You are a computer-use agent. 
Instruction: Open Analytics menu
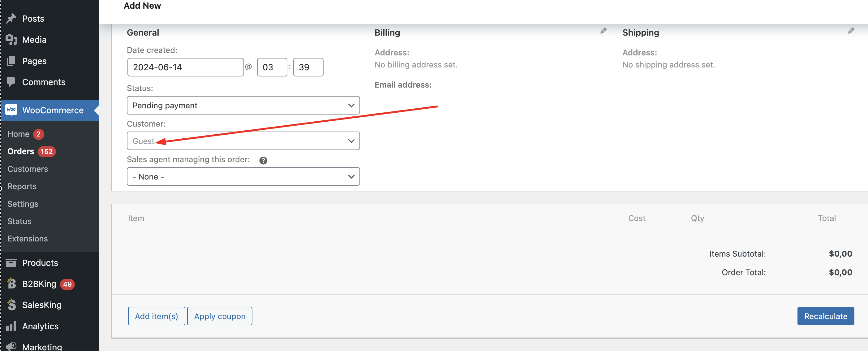pyautogui.click(x=40, y=326)
